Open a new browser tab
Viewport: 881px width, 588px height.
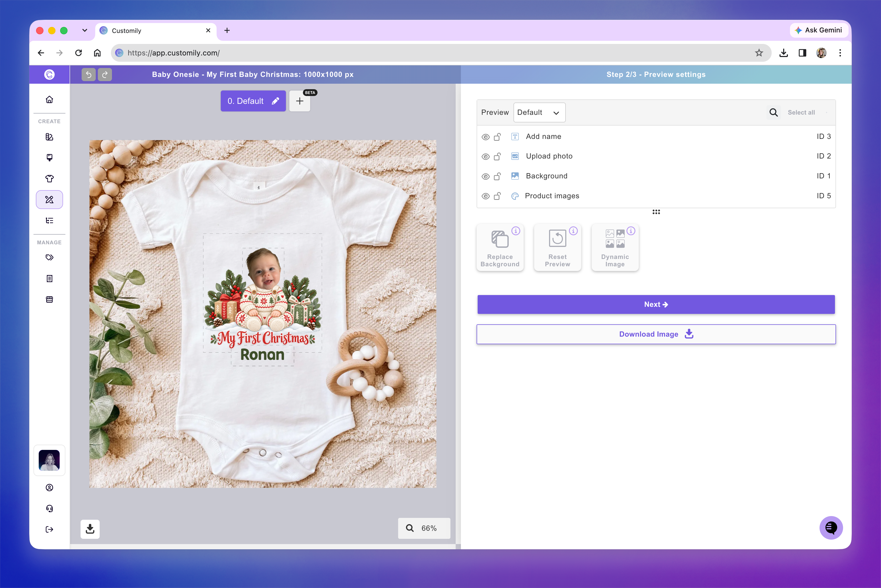227,30
